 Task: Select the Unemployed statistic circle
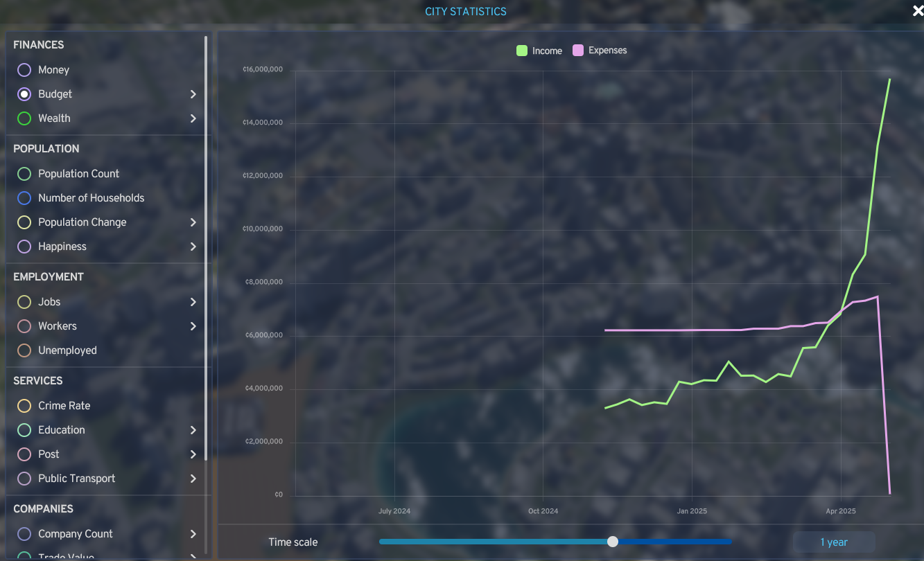click(x=24, y=350)
